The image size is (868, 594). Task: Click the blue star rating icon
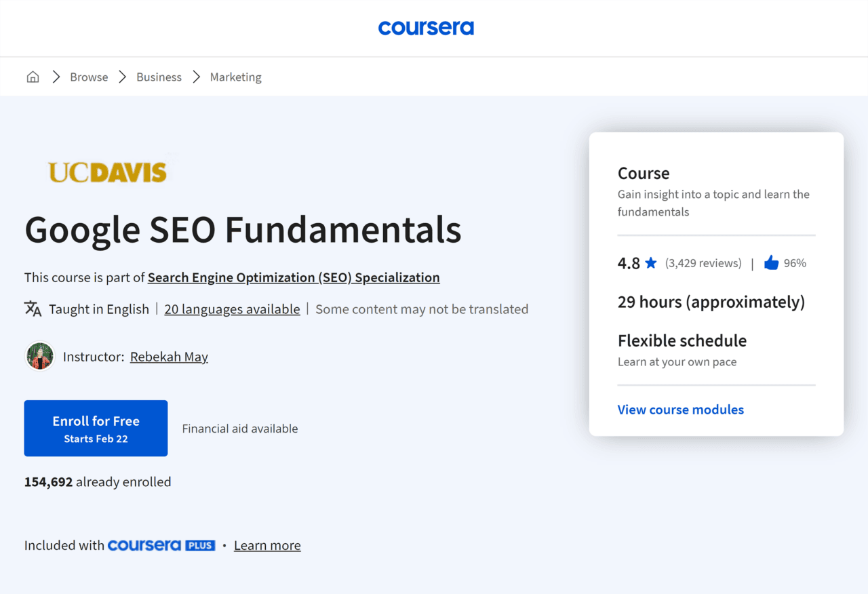650,263
